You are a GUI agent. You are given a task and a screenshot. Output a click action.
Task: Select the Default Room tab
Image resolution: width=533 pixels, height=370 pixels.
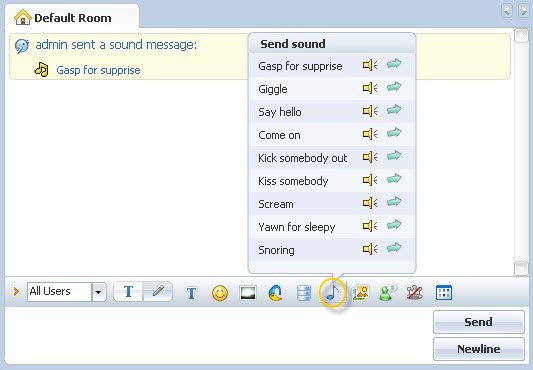point(72,17)
